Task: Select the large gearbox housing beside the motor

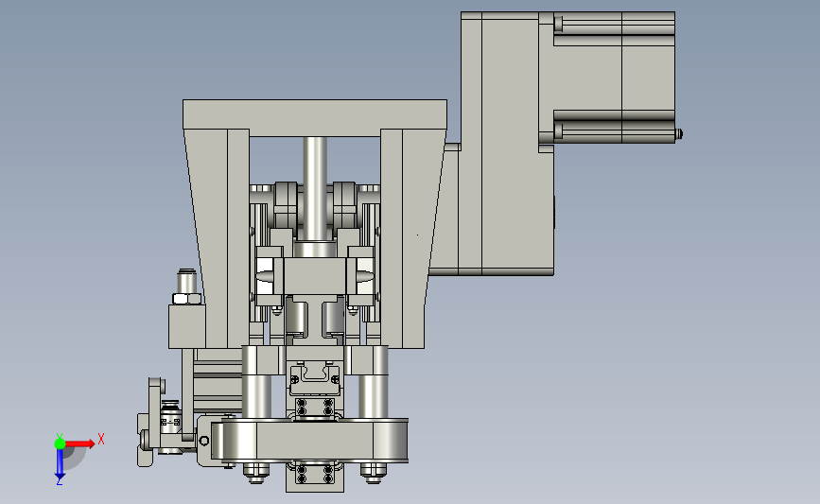Action: pyautogui.click(x=506, y=144)
